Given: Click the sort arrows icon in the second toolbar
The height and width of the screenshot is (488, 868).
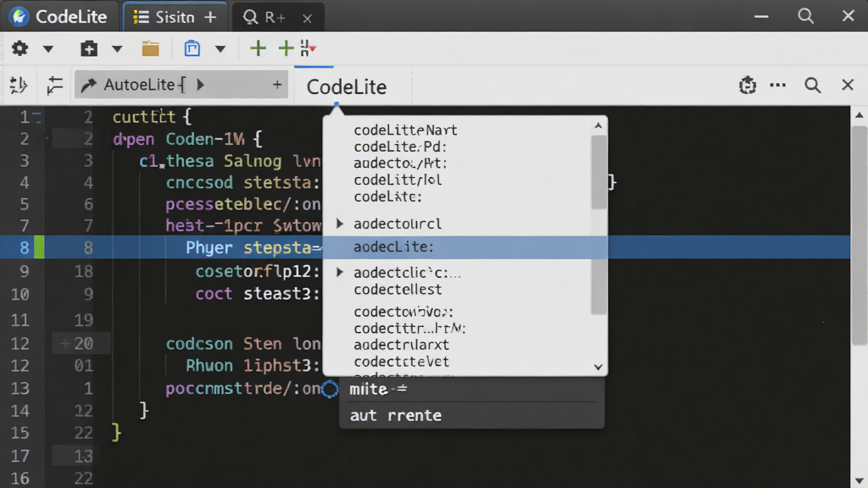Looking at the screenshot, I should (19, 86).
